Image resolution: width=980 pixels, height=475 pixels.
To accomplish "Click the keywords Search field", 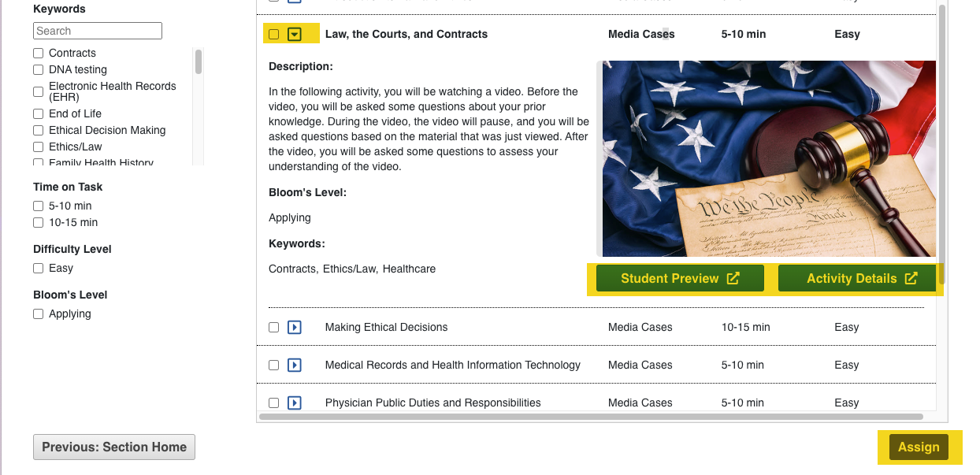I will pyautogui.click(x=98, y=31).
